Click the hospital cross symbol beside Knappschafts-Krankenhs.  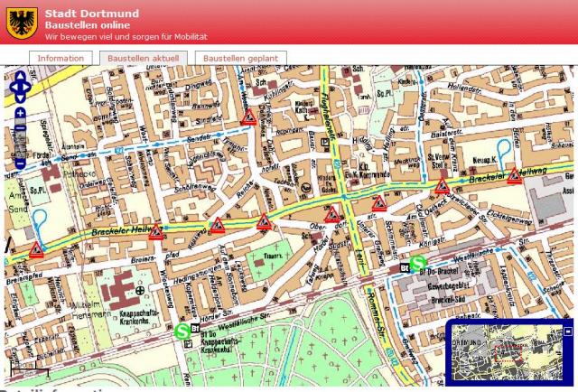click(x=140, y=291)
